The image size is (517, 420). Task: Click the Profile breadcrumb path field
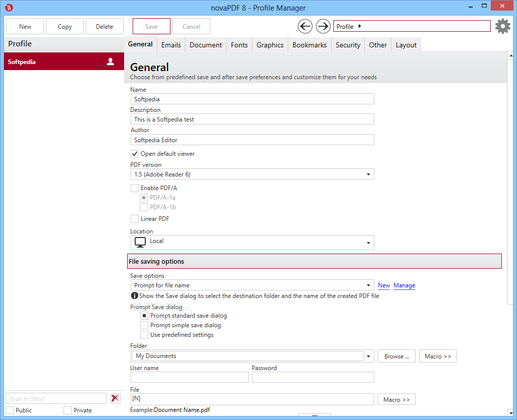click(x=412, y=26)
